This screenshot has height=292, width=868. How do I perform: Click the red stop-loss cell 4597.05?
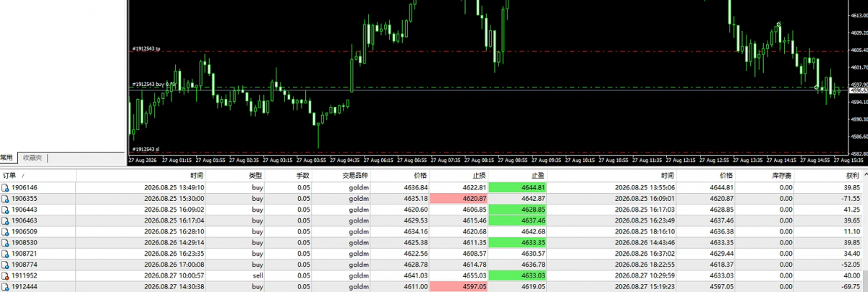click(460, 287)
